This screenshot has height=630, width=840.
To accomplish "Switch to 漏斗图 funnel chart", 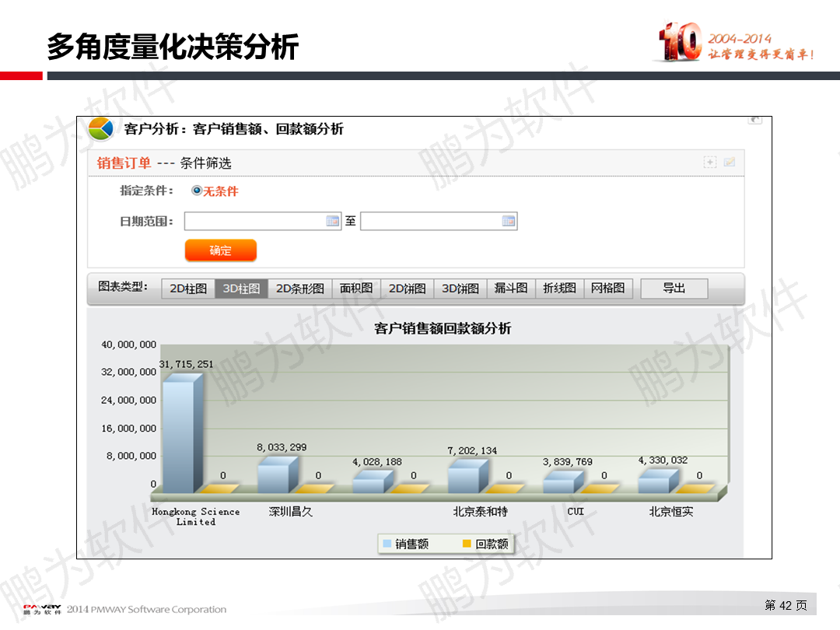I will tap(510, 289).
